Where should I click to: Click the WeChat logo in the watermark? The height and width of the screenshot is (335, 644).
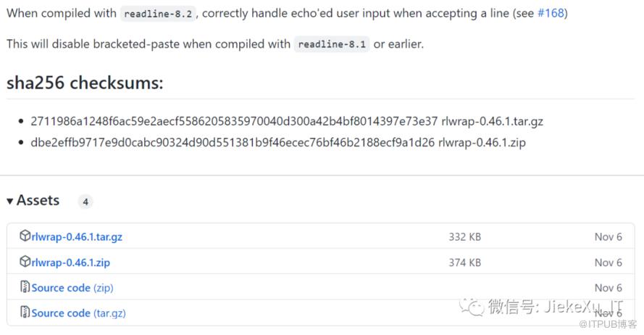tap(475, 307)
